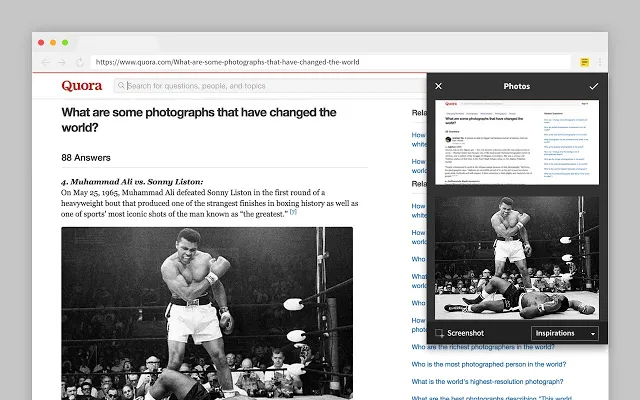The width and height of the screenshot is (640, 400).
Task: Select the active browser tab
Action: pos(118,44)
